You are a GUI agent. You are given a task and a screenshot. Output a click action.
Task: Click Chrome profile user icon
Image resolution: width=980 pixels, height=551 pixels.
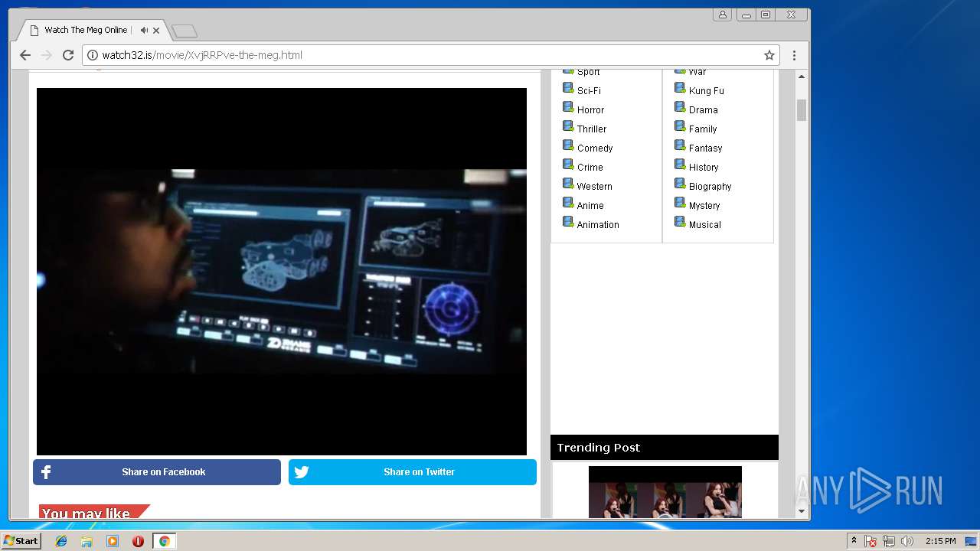coord(722,15)
